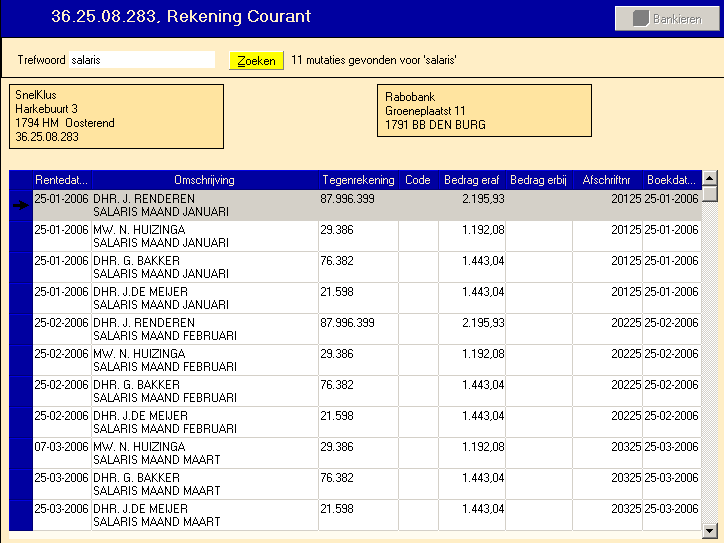This screenshot has height=543, width=724.
Task: Click amount 1.192,08 in Huizinga February row
Action: [x=483, y=354]
